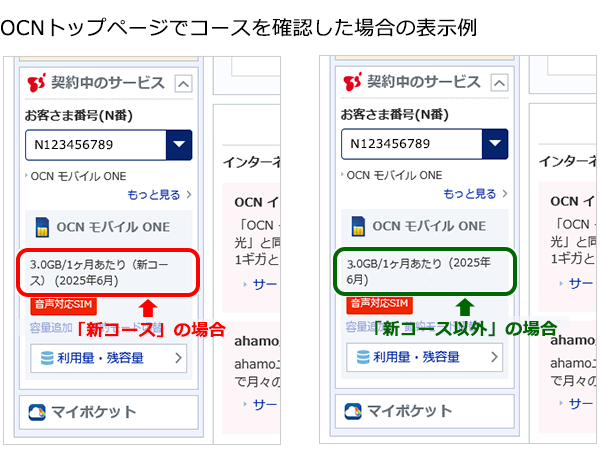Open OCN モバイル ONE link in right example
This screenshot has width=600, height=450.
395,175
